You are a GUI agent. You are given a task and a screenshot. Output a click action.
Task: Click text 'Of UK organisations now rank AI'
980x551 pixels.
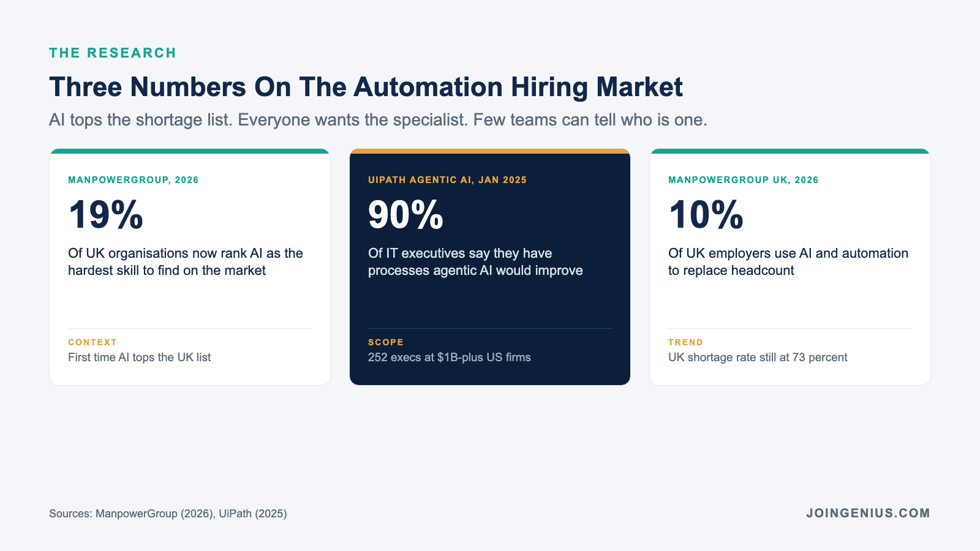coord(186,262)
